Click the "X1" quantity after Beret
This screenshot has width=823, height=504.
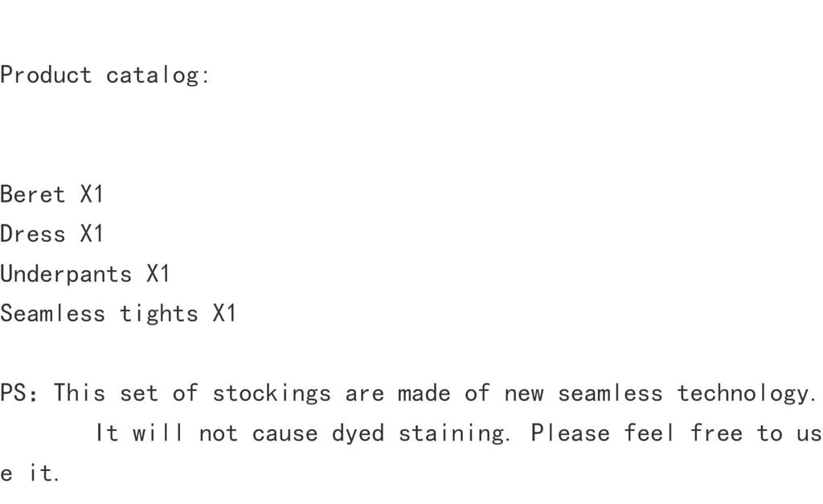pyautogui.click(x=92, y=195)
